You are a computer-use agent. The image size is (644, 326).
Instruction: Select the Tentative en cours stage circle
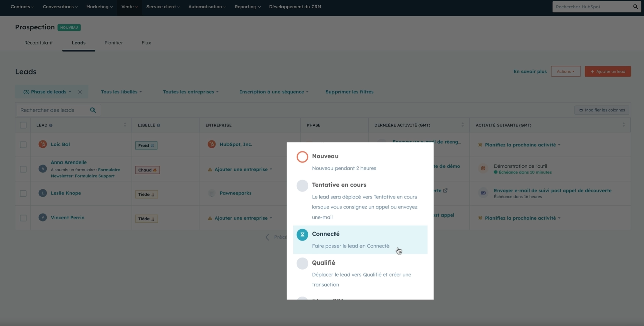302,185
